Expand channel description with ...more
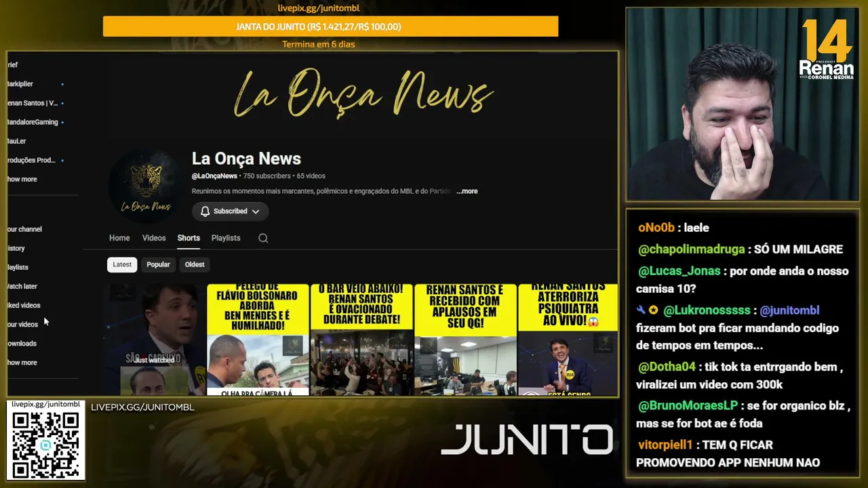Screen dimensions: 868x488 pos(467,191)
